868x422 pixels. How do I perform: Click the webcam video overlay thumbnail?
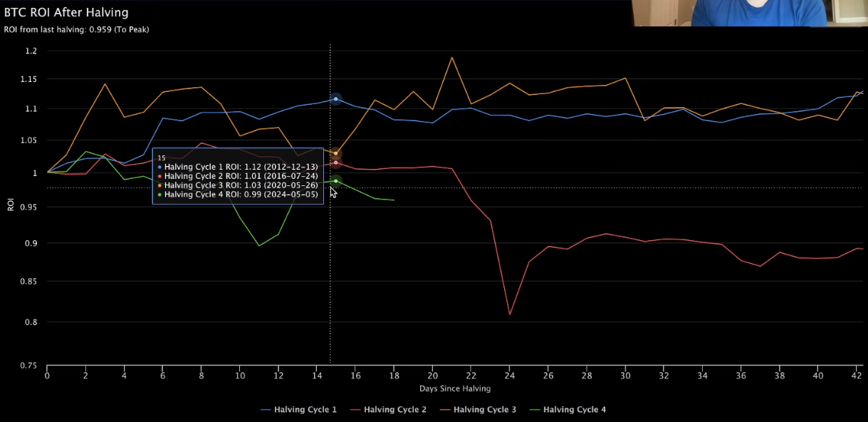750,13
